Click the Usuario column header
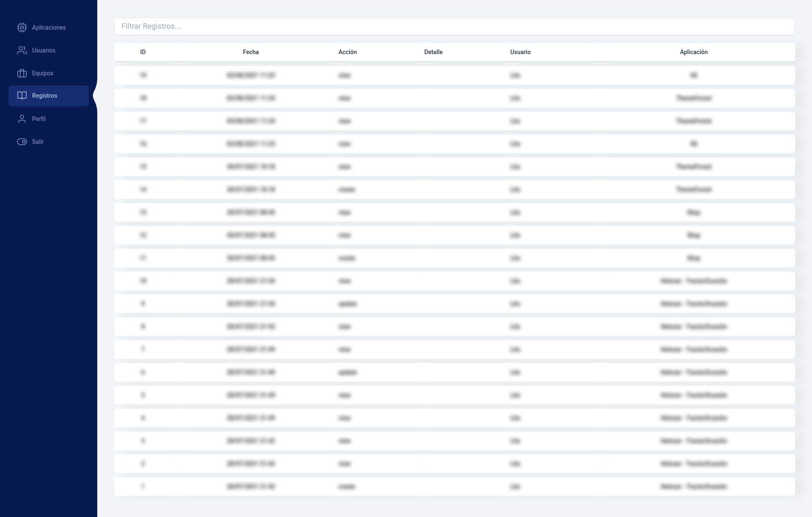Image resolution: width=812 pixels, height=517 pixels. click(520, 52)
